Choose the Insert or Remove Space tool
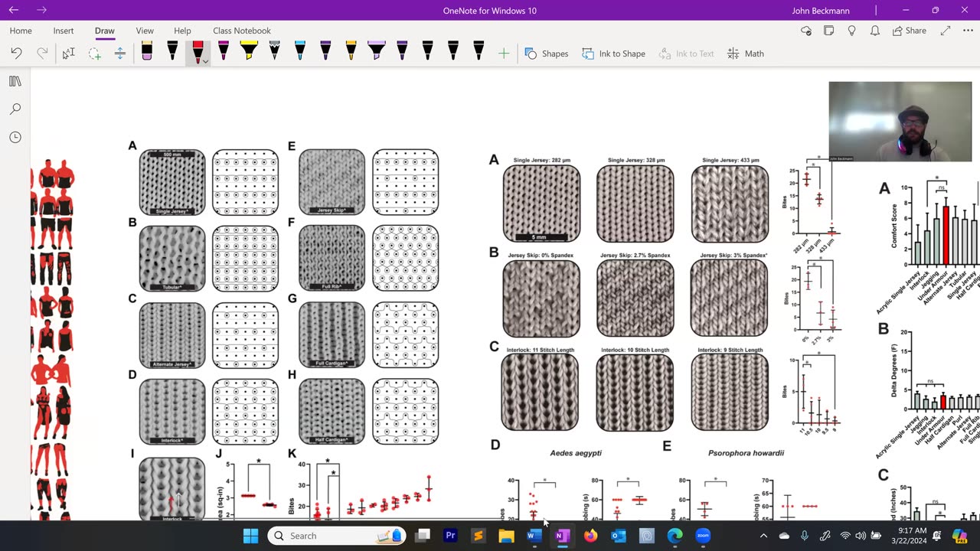Viewport: 980px width, 551px height. 119,54
